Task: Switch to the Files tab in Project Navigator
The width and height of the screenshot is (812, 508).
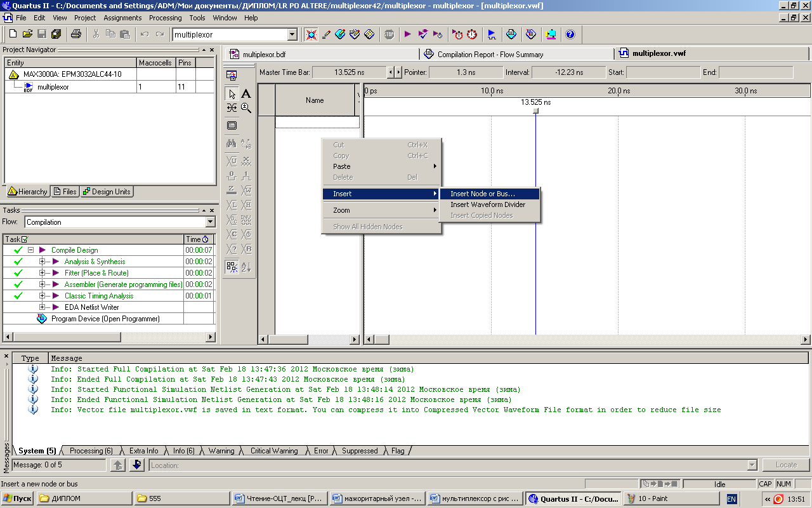Action: click(x=65, y=192)
